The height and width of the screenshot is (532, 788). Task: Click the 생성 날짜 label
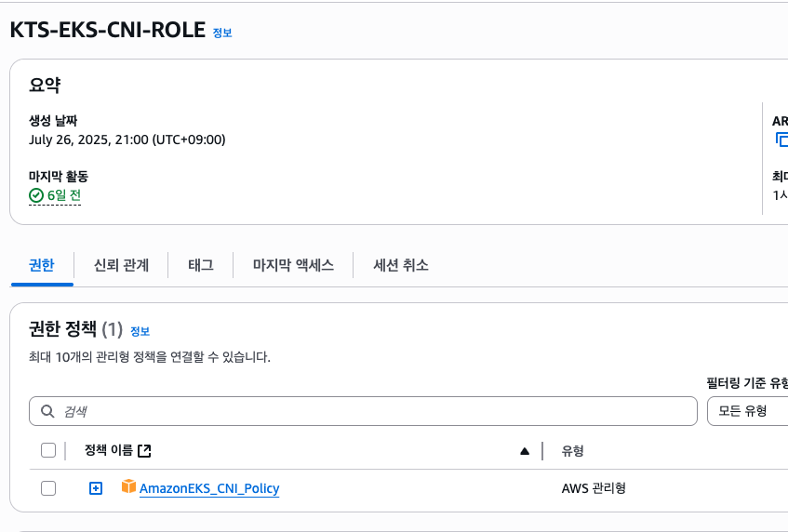pyautogui.click(x=53, y=121)
